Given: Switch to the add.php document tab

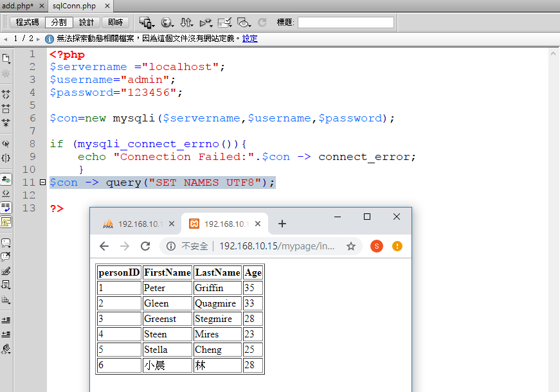Looking at the screenshot, I should (x=18, y=6).
